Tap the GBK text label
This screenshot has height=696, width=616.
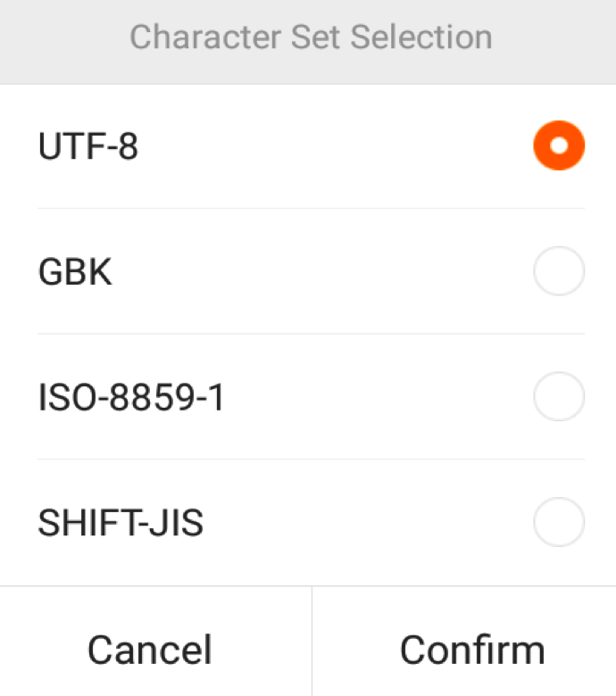tap(75, 271)
